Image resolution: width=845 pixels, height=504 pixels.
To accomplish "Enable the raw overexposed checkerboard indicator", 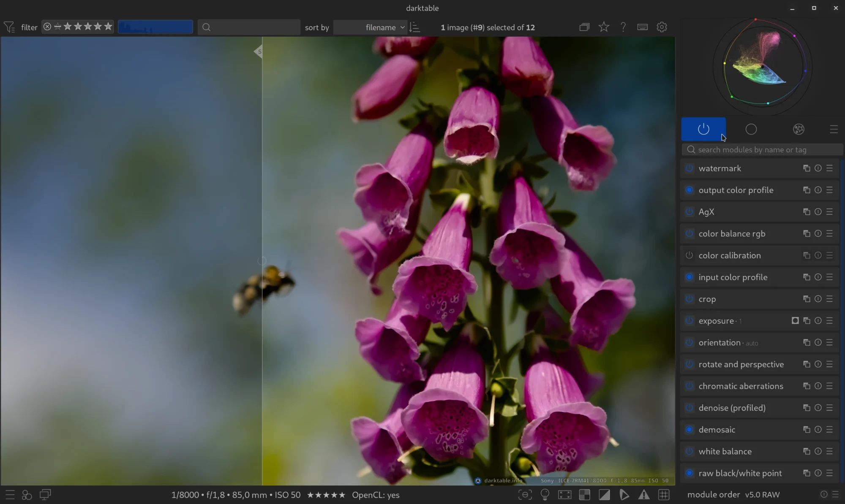I will (584, 495).
